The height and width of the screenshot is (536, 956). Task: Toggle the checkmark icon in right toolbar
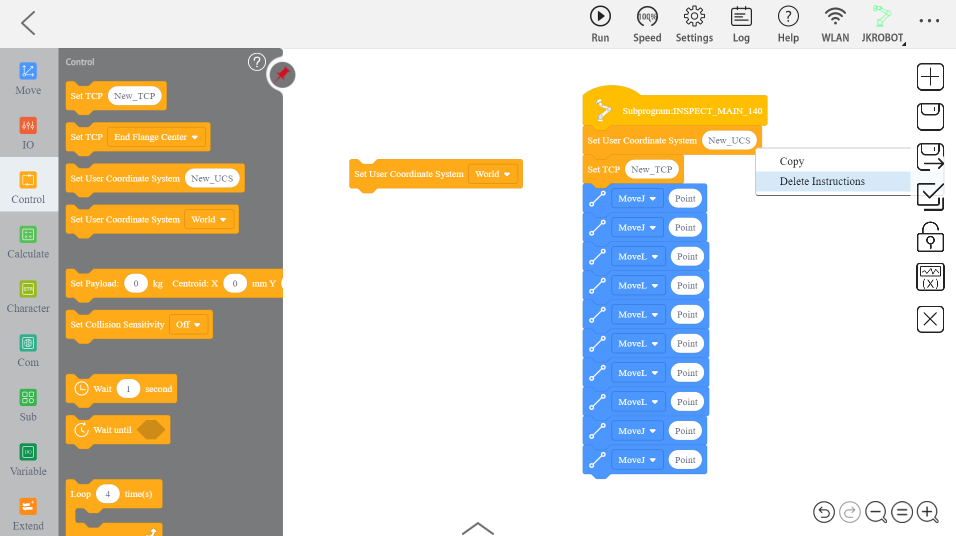(930, 194)
